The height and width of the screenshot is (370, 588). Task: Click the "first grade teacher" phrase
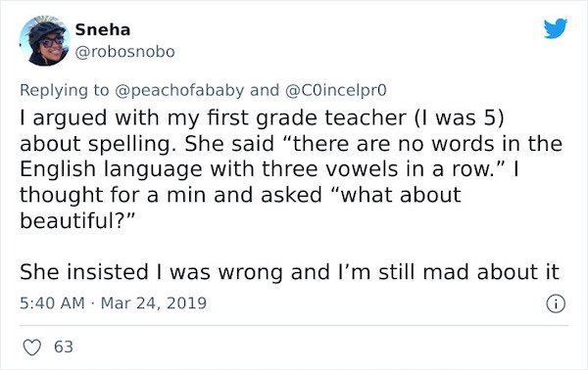(307, 118)
